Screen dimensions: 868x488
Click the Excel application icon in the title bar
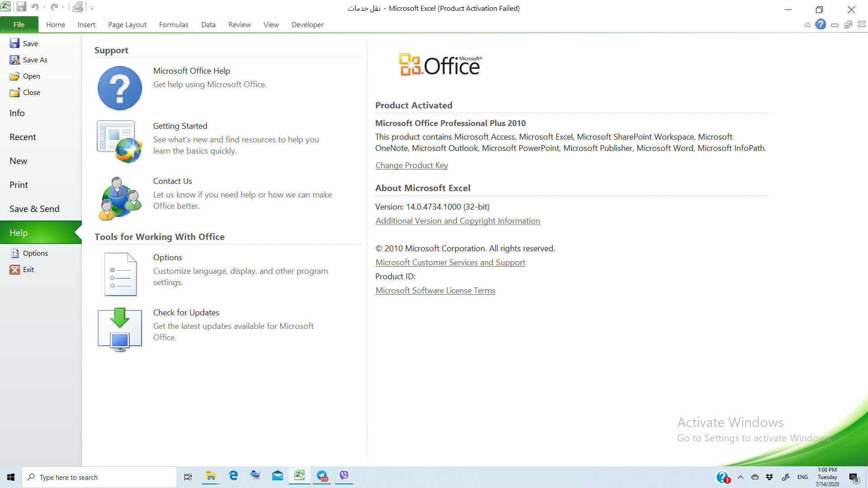tap(6, 7)
